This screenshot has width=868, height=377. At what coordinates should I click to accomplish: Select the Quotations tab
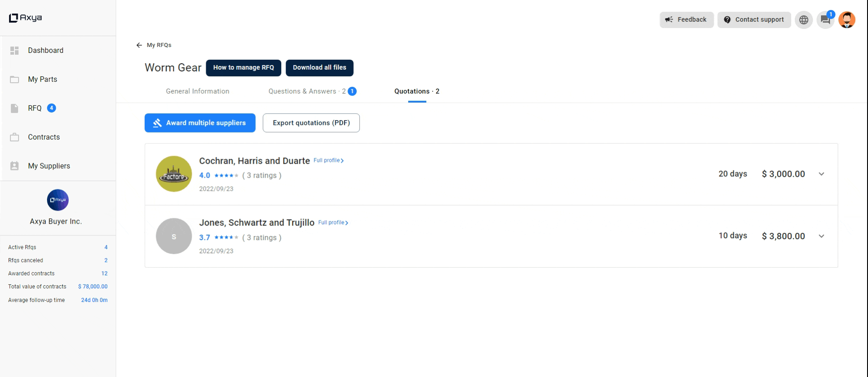coord(417,91)
